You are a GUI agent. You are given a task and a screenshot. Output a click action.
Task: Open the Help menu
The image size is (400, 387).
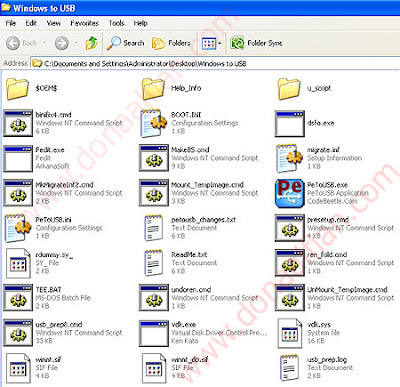[x=140, y=23]
